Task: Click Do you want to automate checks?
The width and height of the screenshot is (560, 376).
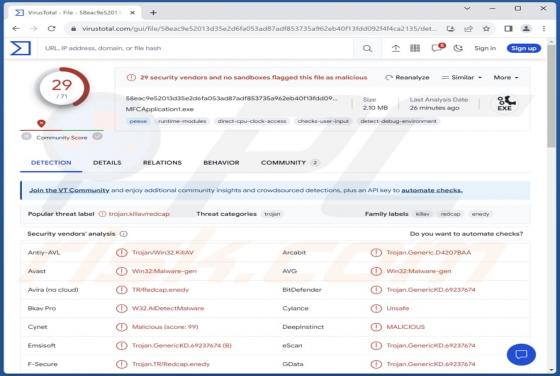Action: [466, 234]
